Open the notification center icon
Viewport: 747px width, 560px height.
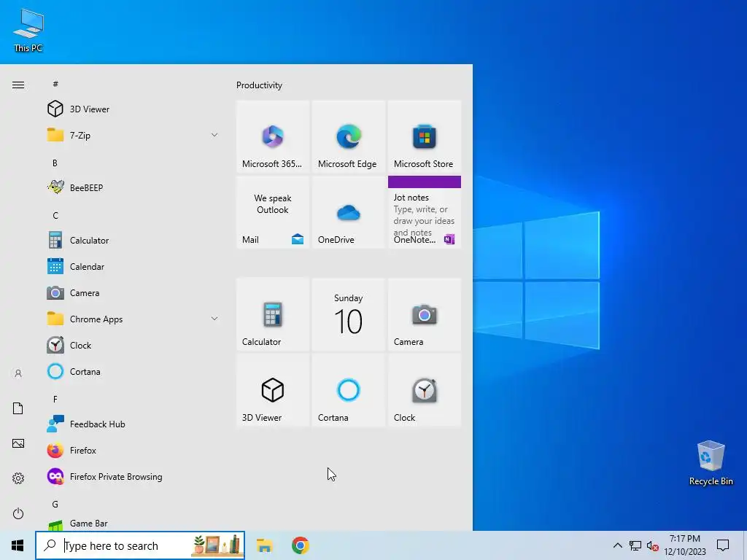pos(723,545)
